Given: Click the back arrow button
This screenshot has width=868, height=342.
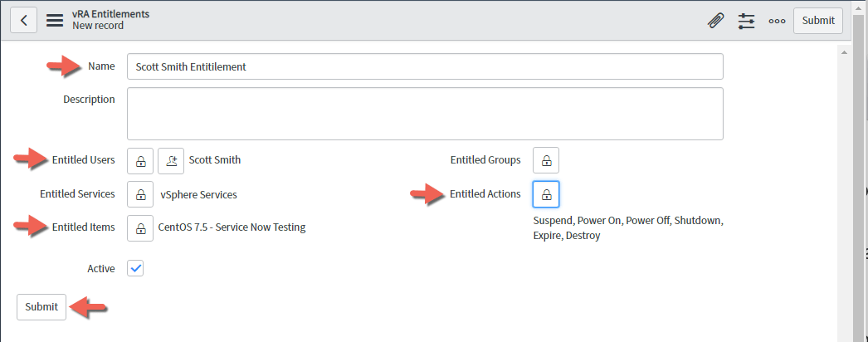Looking at the screenshot, I should pos(23,20).
